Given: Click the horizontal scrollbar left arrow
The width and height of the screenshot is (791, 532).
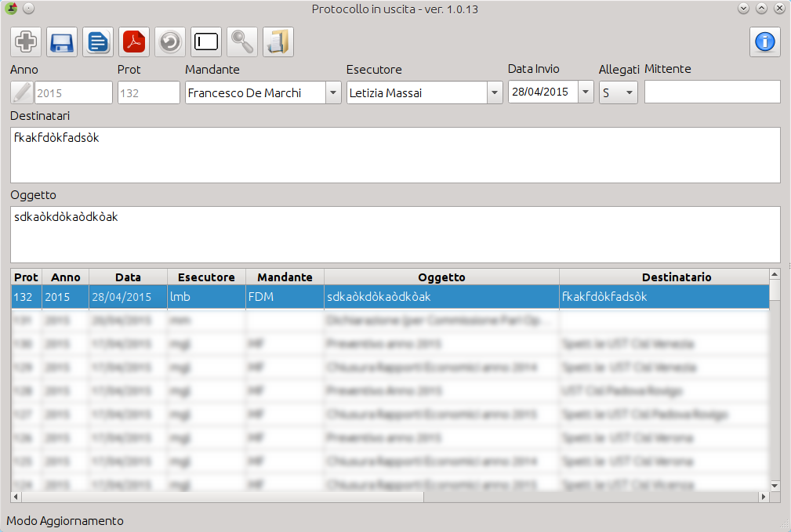Looking at the screenshot, I should click(16, 497).
